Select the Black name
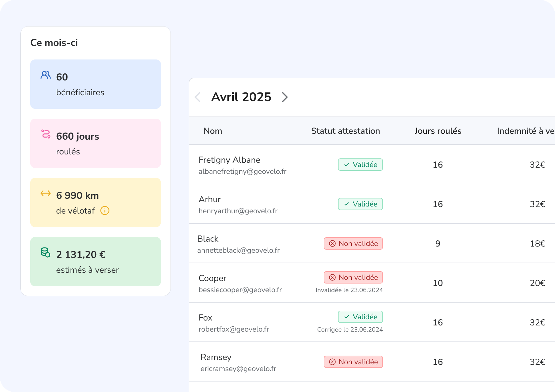This screenshot has height=392, width=555. tap(208, 239)
